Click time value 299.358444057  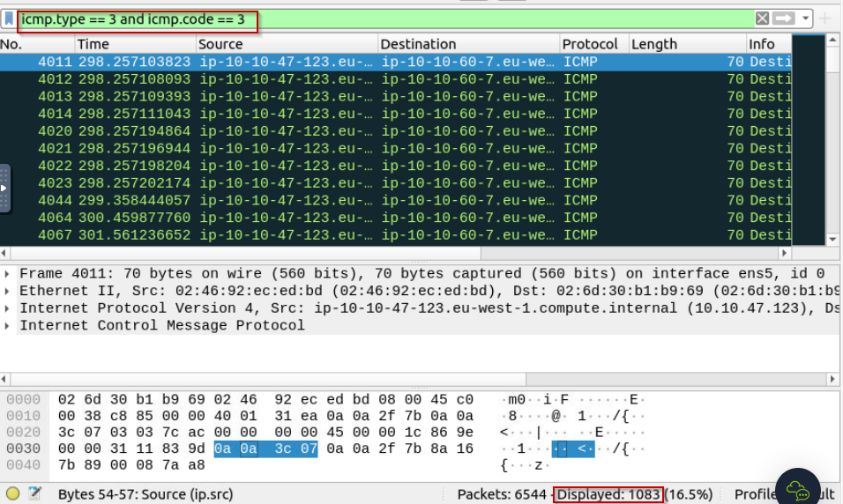(x=134, y=200)
